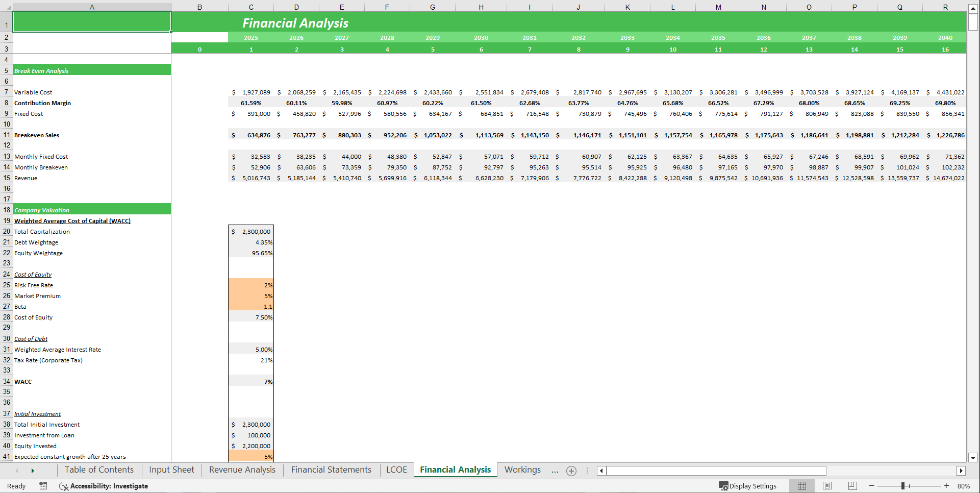
Task: Expand the hidden sheets ellipsis list
Action: coord(555,471)
